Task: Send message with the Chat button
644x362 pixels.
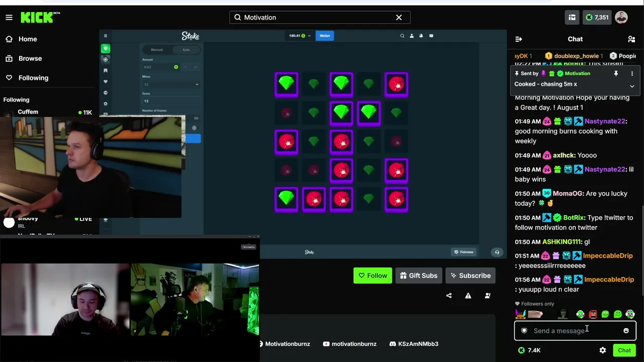Action: tap(624, 350)
